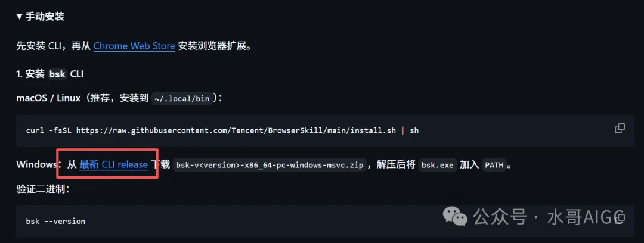Screen dimensions: 644x243
Task: Click the WeChat logo in watermark
Action: 454,216
